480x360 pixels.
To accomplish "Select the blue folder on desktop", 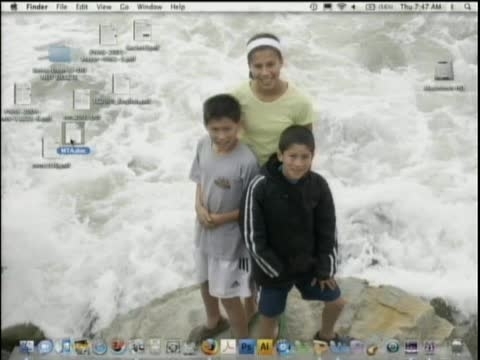I will [x=60, y=55].
